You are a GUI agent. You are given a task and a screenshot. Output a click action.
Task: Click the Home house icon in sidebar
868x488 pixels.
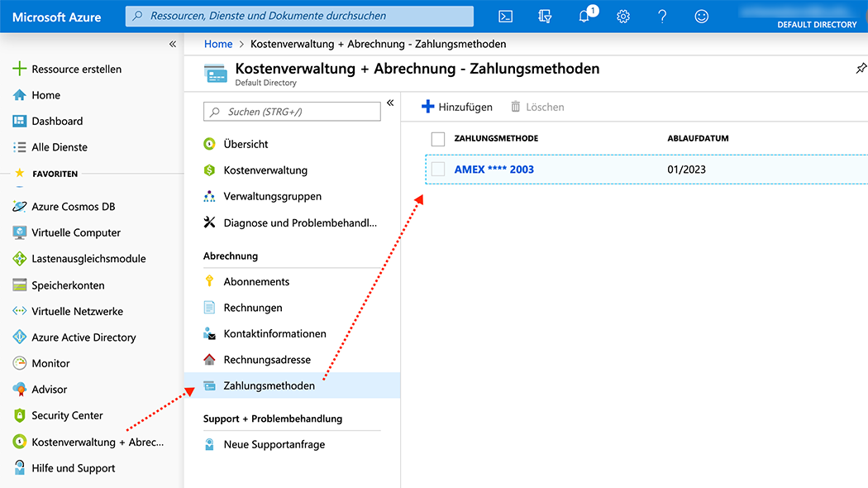19,95
